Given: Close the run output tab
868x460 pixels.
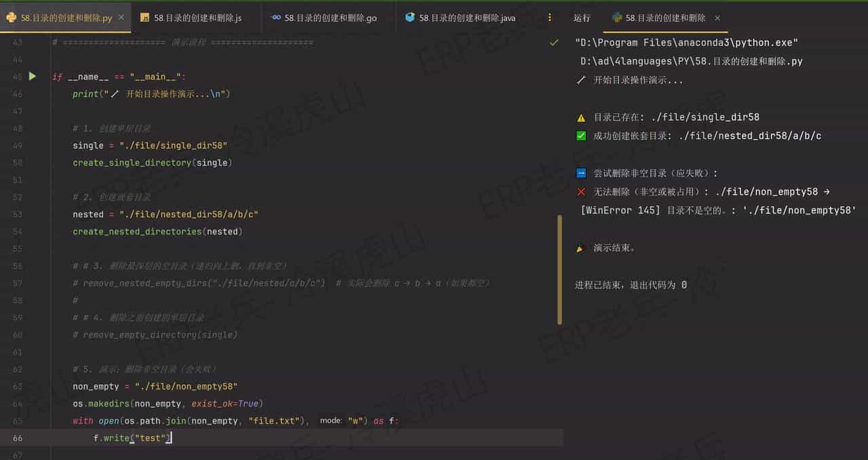Looking at the screenshot, I should (717, 18).
